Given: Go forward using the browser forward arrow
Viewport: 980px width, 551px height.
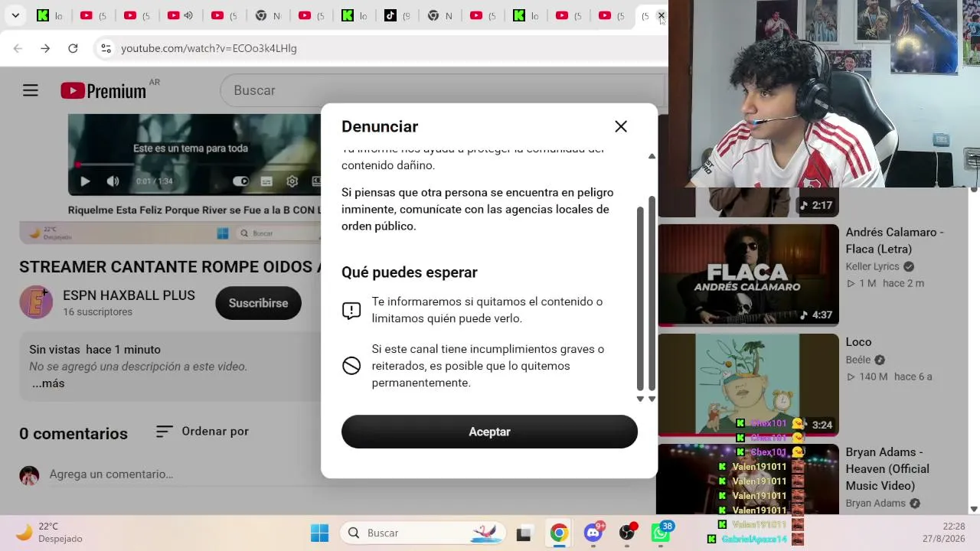Looking at the screenshot, I should pos(45,48).
